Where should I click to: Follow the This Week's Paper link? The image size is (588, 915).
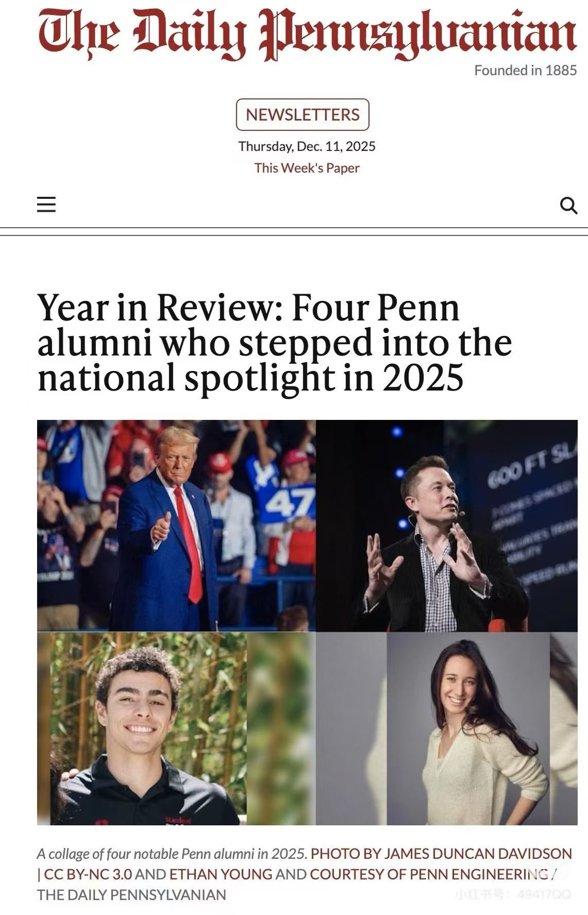307,168
